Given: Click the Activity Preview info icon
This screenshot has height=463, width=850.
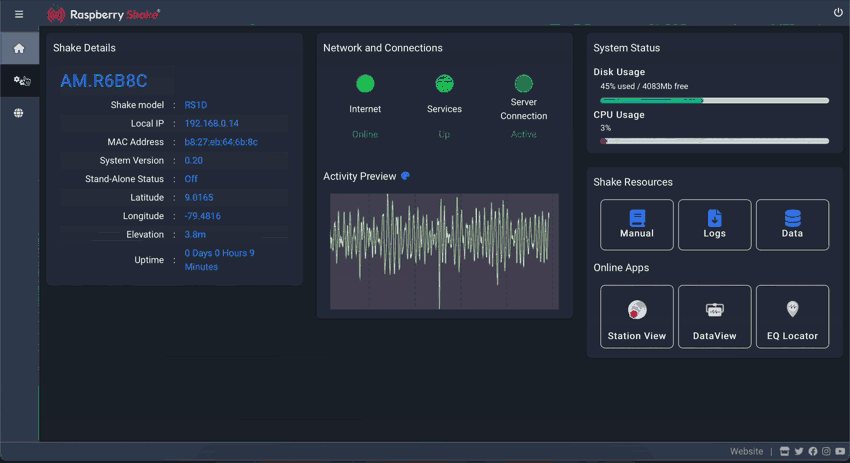Looking at the screenshot, I should 405,176.
